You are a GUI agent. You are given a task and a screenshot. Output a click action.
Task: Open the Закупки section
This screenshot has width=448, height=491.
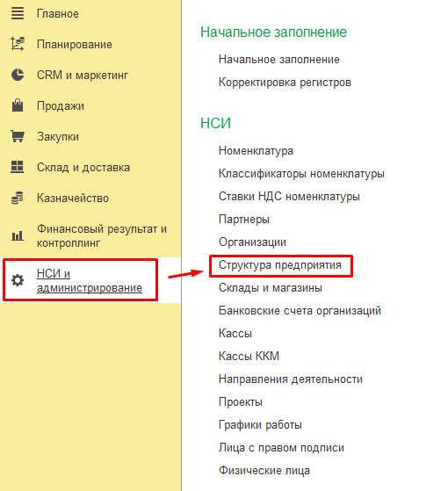tap(58, 136)
